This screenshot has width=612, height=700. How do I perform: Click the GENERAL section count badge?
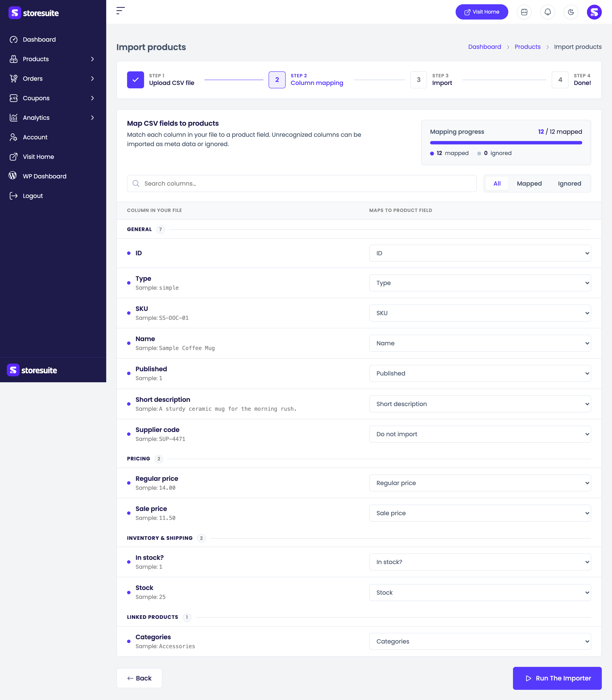pyautogui.click(x=160, y=229)
